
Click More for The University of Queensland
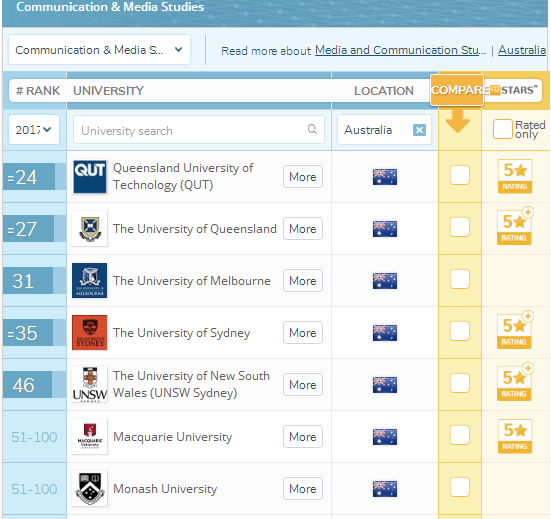tap(303, 229)
